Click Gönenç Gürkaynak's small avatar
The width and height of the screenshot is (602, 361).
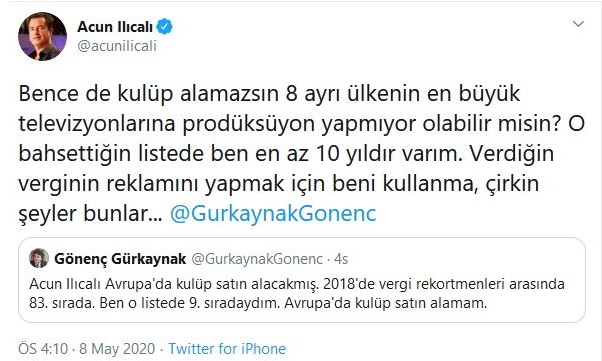coord(39,258)
